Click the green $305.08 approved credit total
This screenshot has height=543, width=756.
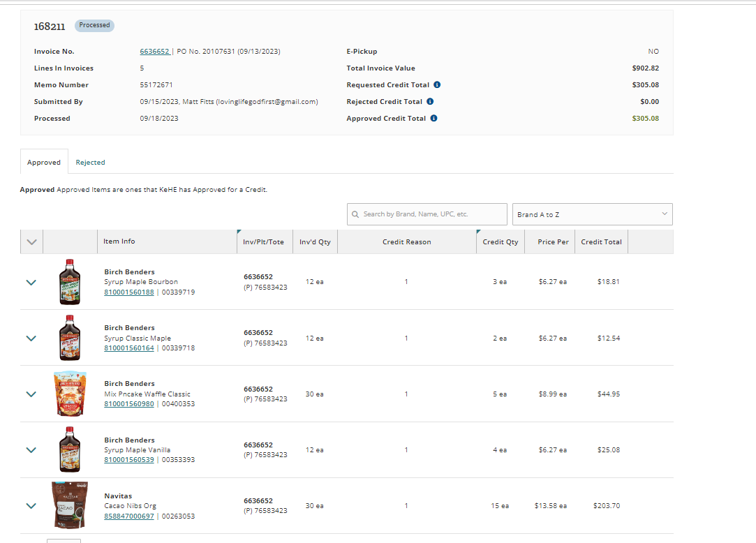coord(646,118)
